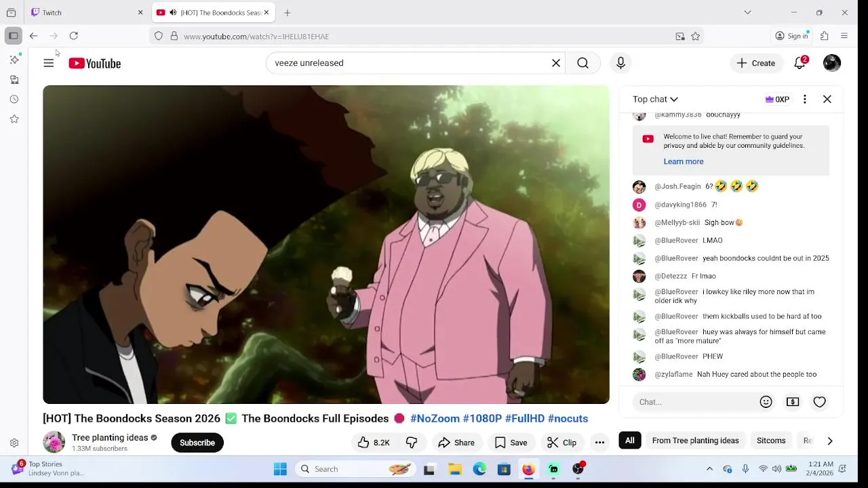Open a new browser tab
This screenshot has height=488, width=868.
pyautogui.click(x=288, y=12)
